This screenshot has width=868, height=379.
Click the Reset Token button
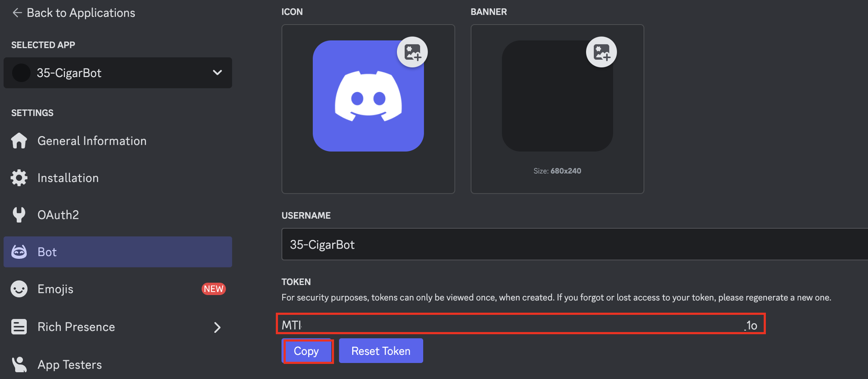[x=381, y=351]
